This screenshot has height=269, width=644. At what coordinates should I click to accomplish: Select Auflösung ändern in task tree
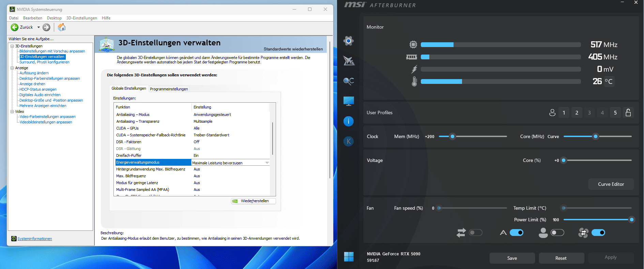(x=34, y=73)
